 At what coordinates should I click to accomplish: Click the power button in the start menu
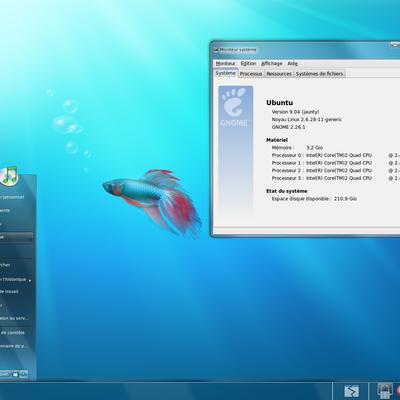point(24,374)
